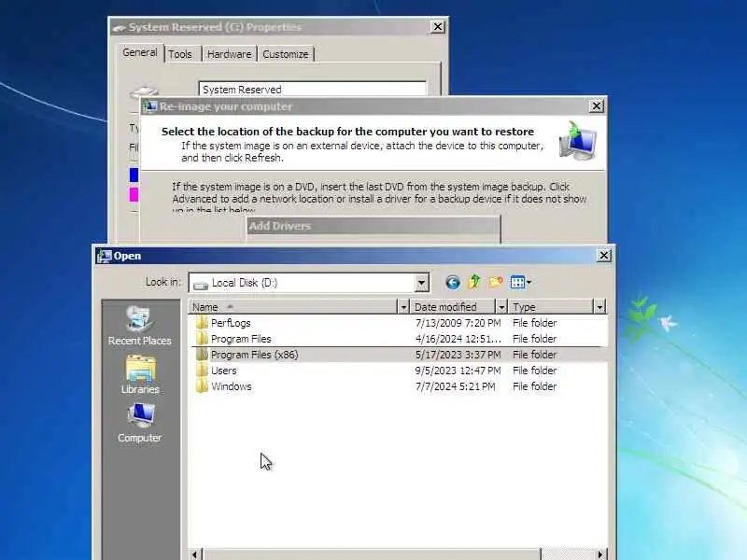This screenshot has height=560, width=747.
Task: Click the right arrow of the horizontal scrollbar
Action: [x=599, y=553]
